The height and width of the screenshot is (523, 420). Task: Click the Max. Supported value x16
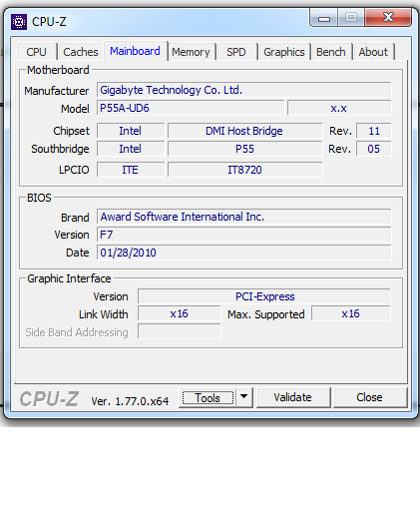(x=351, y=313)
